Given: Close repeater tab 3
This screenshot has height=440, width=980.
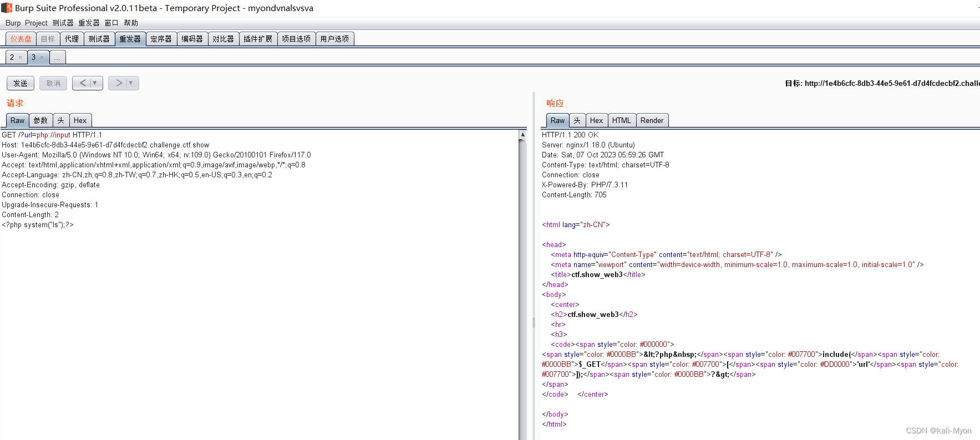Looking at the screenshot, I should [x=42, y=58].
